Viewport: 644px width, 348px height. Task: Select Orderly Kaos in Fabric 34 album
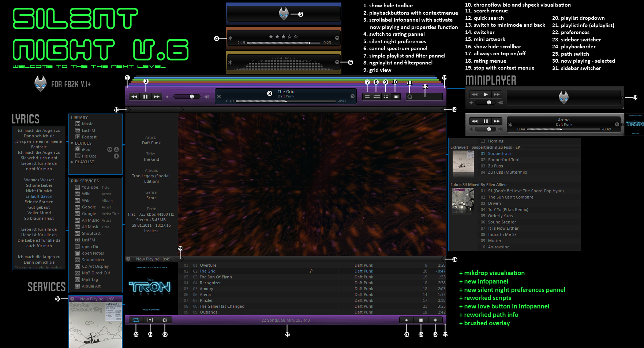(x=500, y=216)
